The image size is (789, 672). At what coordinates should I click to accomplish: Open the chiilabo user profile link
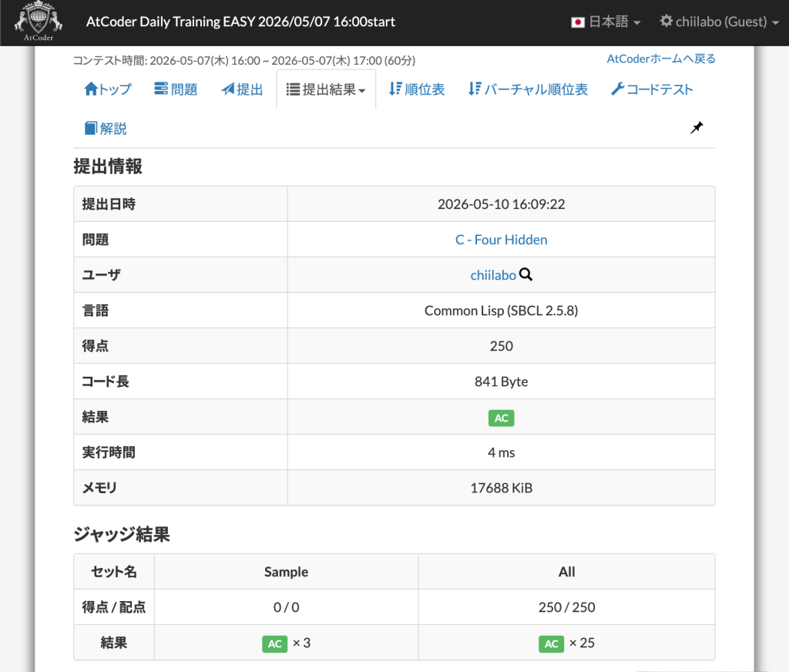pyautogui.click(x=493, y=275)
